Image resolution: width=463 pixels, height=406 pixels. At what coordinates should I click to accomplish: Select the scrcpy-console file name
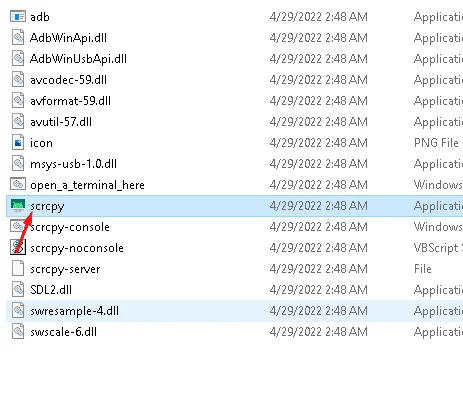tap(70, 227)
